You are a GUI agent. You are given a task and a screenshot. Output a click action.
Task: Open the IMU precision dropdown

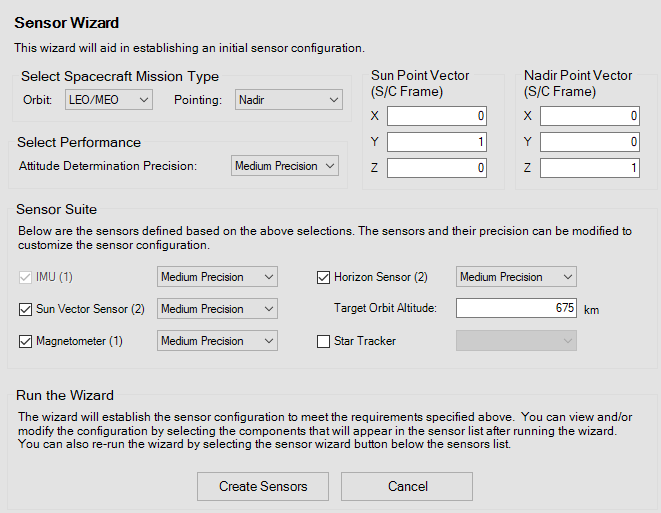[217, 277]
